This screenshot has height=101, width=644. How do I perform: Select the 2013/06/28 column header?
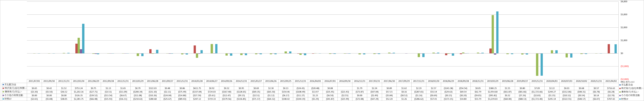coord(152,81)
